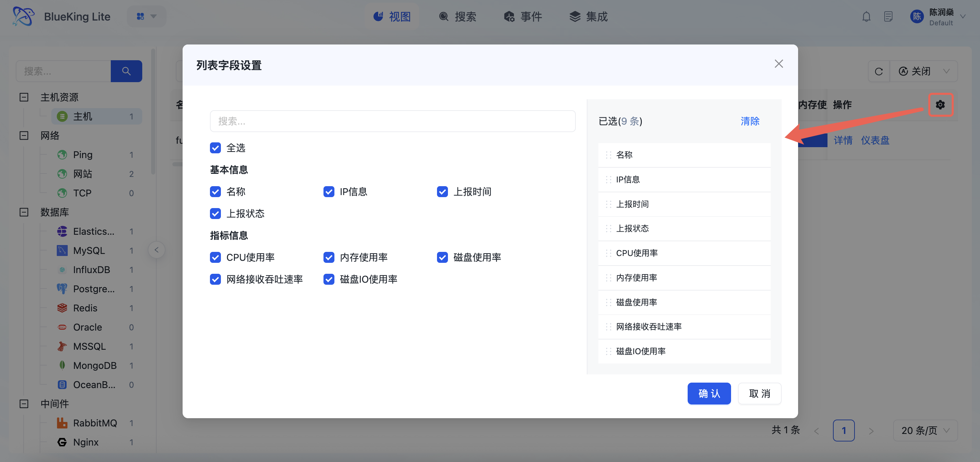This screenshot has width=980, height=462.
Task: Click the refresh icon in the toolbar
Action: (x=879, y=71)
